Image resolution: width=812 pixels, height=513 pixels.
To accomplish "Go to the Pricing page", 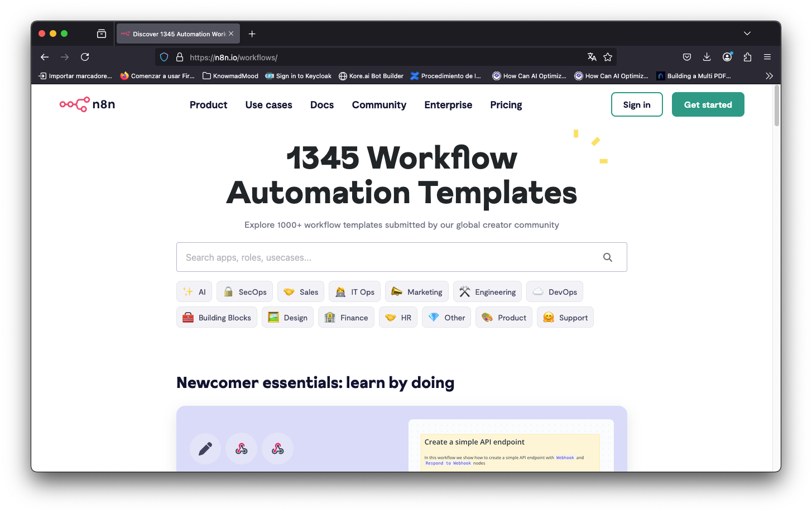I will click(506, 105).
